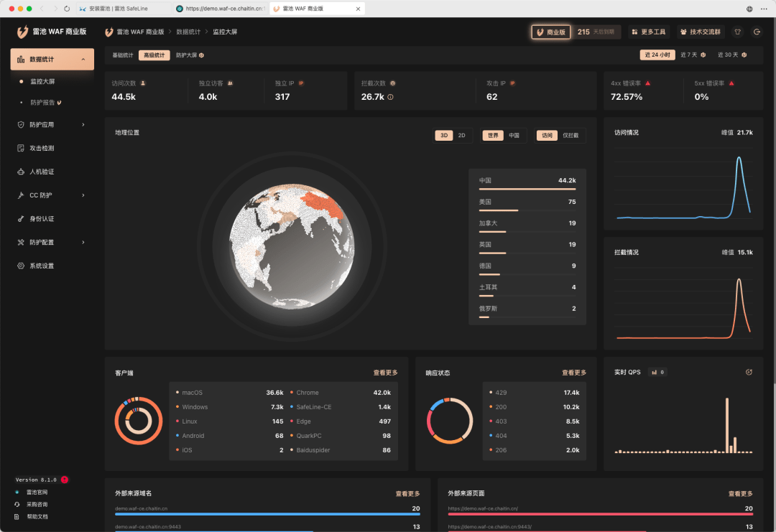Click 查看更多 in 响应状态 panel

(x=573, y=373)
